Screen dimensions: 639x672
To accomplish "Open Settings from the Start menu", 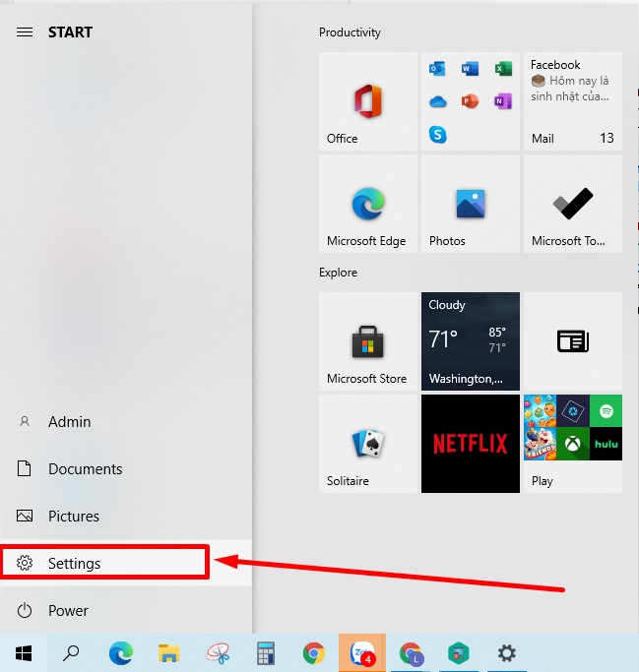I will coord(75,564).
